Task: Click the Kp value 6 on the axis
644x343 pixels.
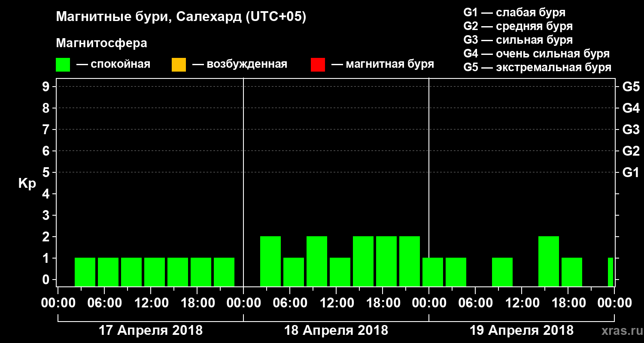Action: click(x=47, y=151)
